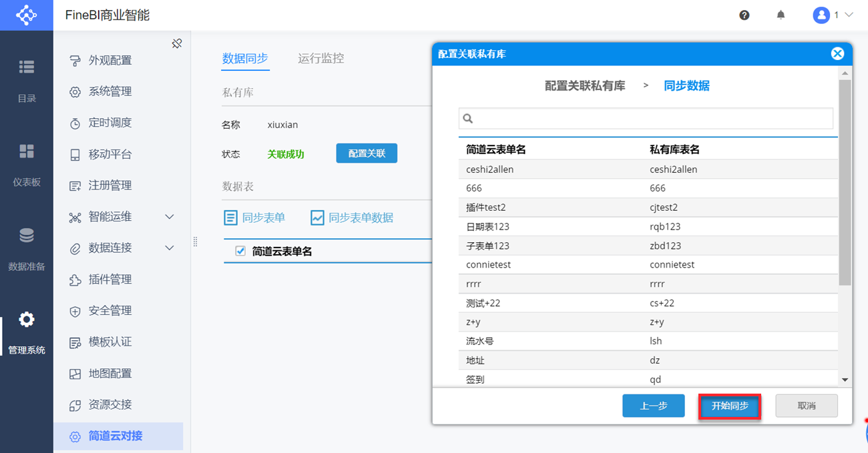Screen dimensions: 868x453
Task: Open notifications bell icon
Action: pos(781,15)
